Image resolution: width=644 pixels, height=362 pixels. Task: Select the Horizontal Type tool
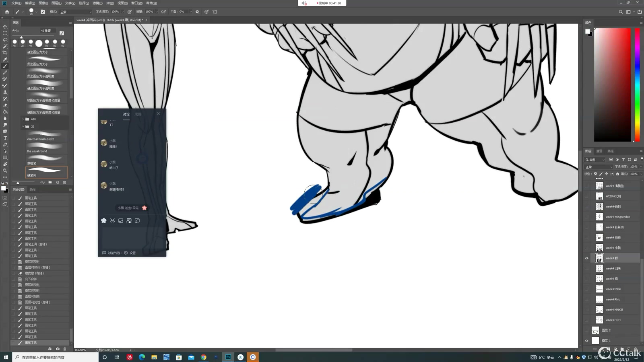pyautogui.click(x=5, y=138)
